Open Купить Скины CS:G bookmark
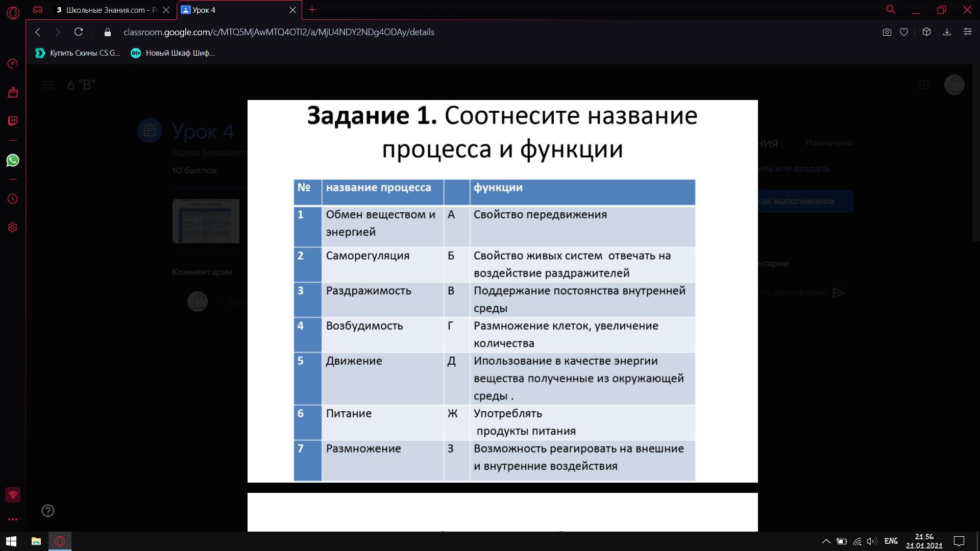Image resolution: width=980 pixels, height=551 pixels. pyautogui.click(x=78, y=53)
